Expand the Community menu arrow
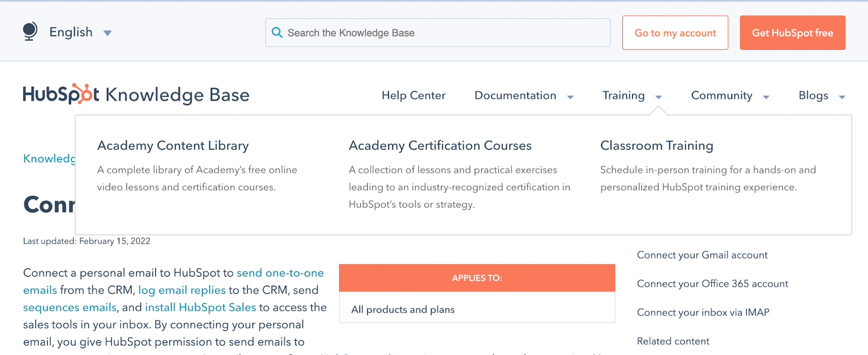The width and height of the screenshot is (868, 355). 766,97
